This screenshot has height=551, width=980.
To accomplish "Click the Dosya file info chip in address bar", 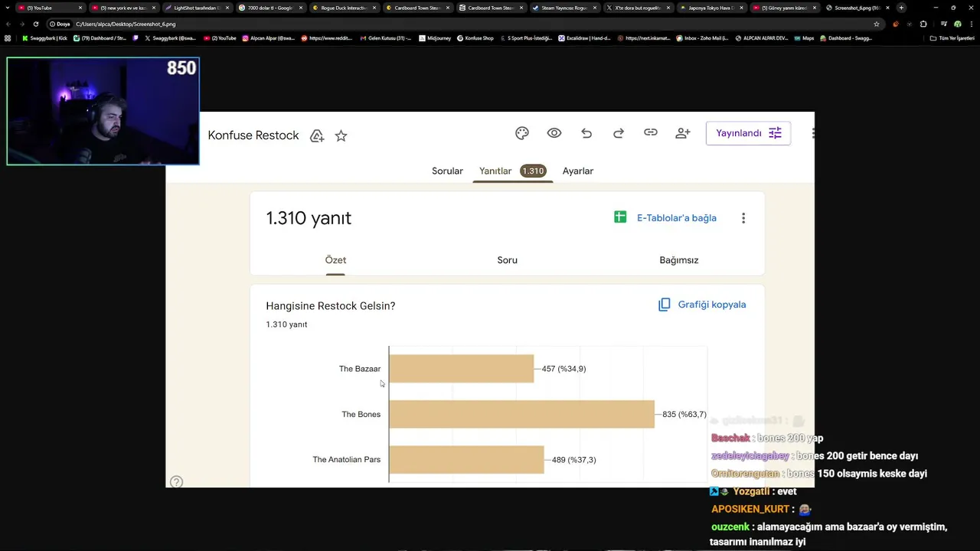I will point(59,24).
